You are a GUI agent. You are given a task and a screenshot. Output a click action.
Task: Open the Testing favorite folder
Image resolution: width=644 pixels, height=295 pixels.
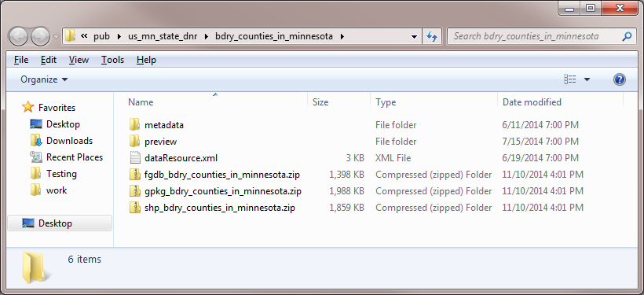(x=61, y=174)
